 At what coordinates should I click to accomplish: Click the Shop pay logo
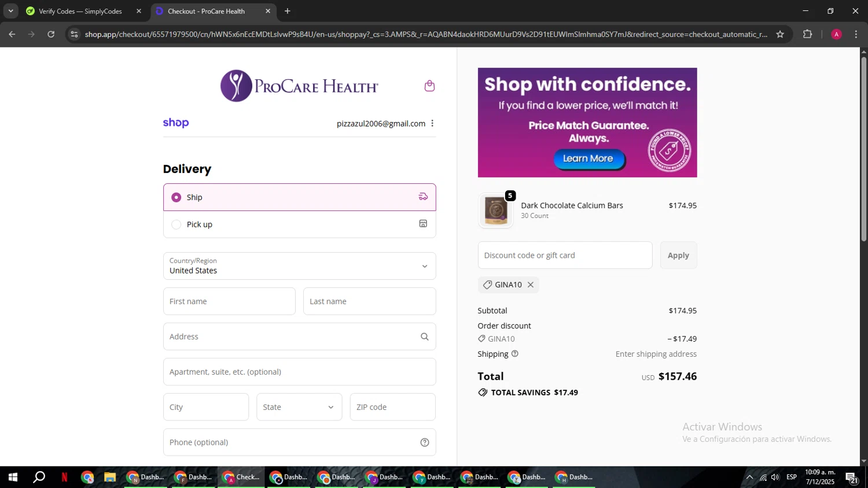coord(176,123)
